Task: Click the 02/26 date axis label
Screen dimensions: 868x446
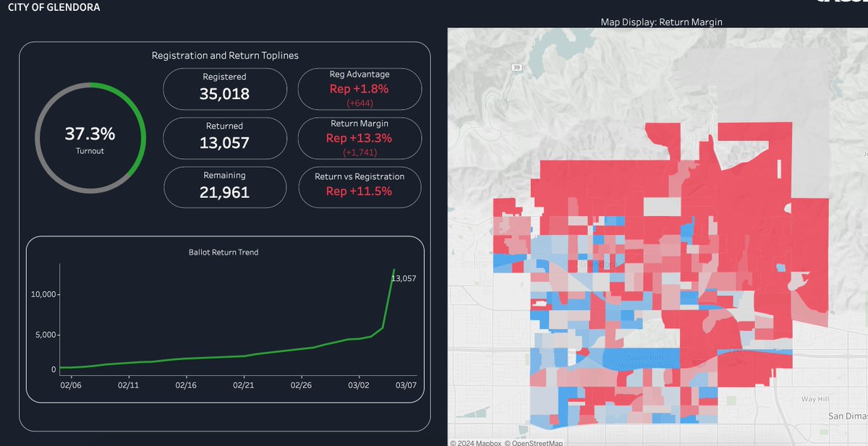Action: (302, 385)
